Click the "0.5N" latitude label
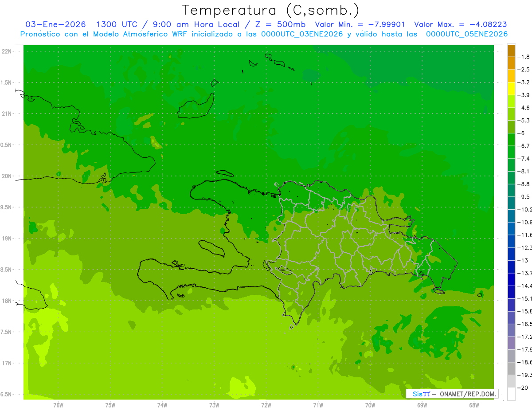Viewport: 532px width, 411px height. click(x=6, y=145)
